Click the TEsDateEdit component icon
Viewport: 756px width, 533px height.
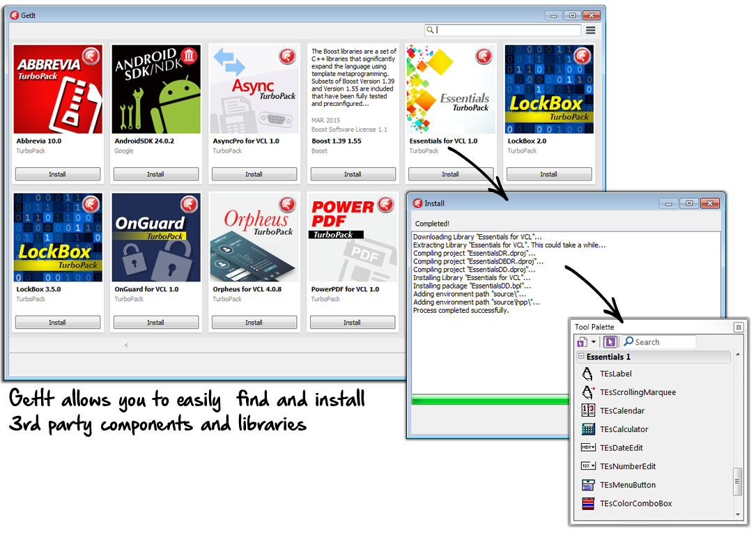click(588, 448)
